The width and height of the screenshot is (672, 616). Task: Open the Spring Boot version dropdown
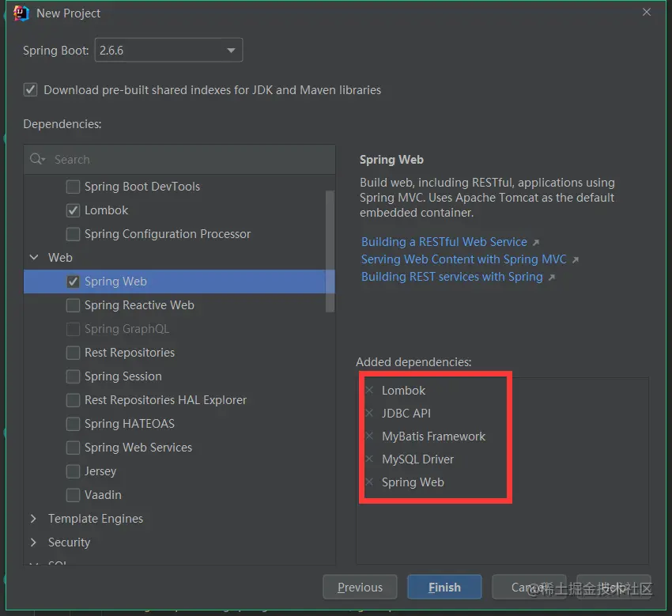(x=168, y=50)
